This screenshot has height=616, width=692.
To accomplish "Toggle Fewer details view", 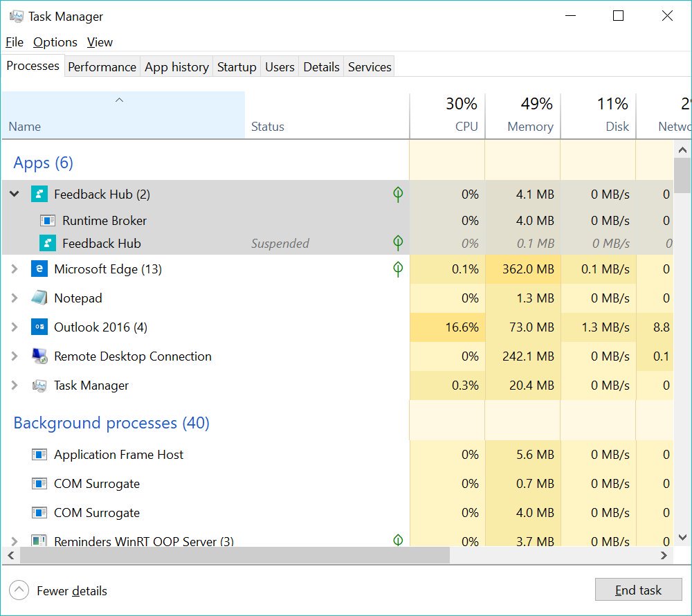I will 19,590.
